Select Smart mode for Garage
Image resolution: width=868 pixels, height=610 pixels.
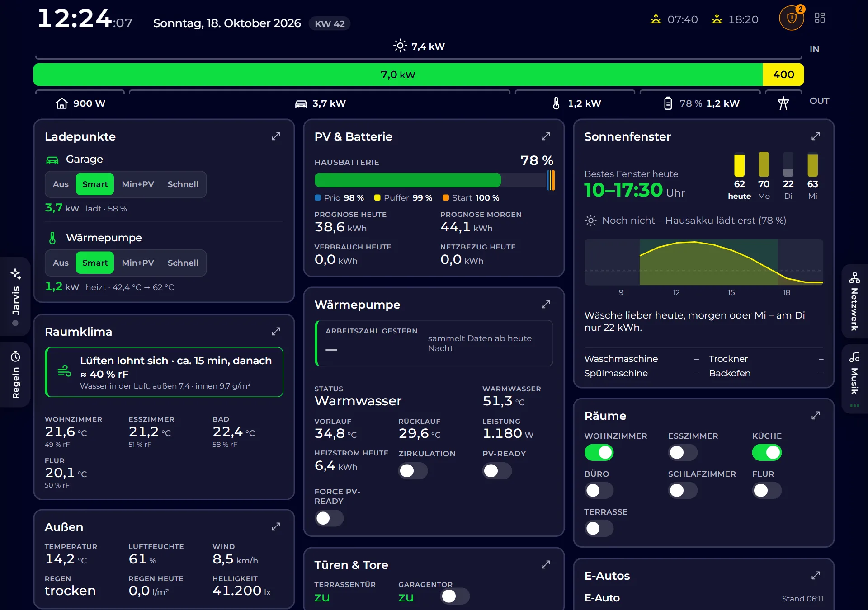pos(95,184)
